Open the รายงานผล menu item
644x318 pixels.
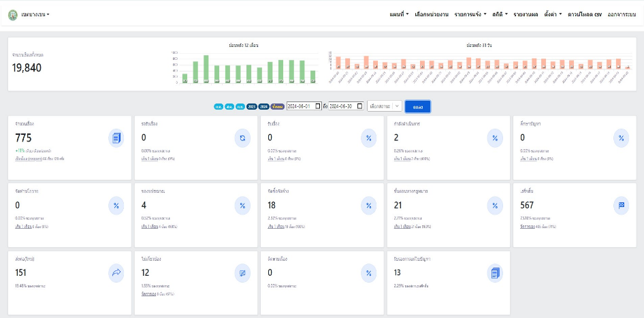(x=526, y=14)
